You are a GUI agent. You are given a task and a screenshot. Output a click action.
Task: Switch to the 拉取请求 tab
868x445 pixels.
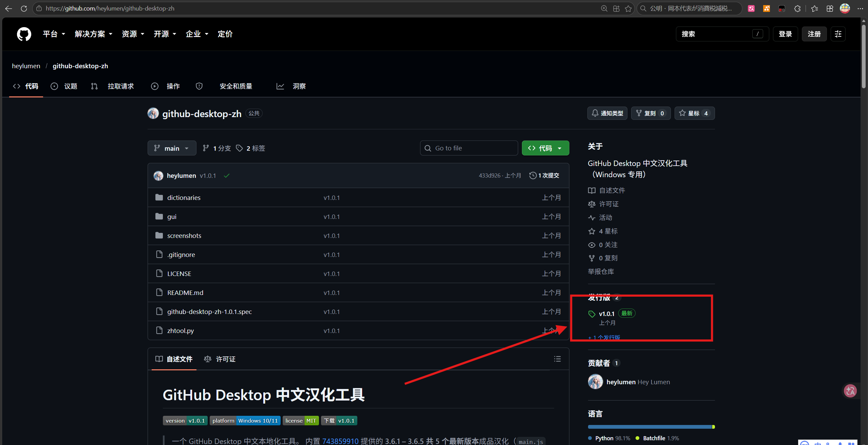113,86
